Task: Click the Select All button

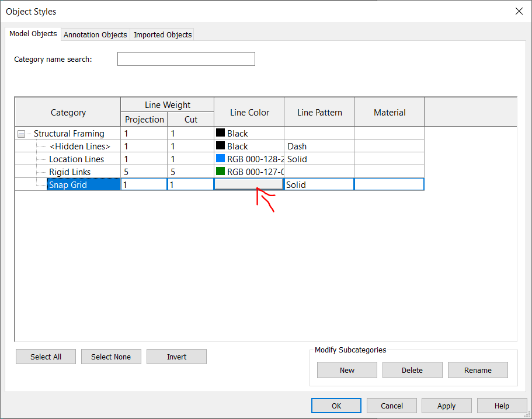Action: [46, 356]
